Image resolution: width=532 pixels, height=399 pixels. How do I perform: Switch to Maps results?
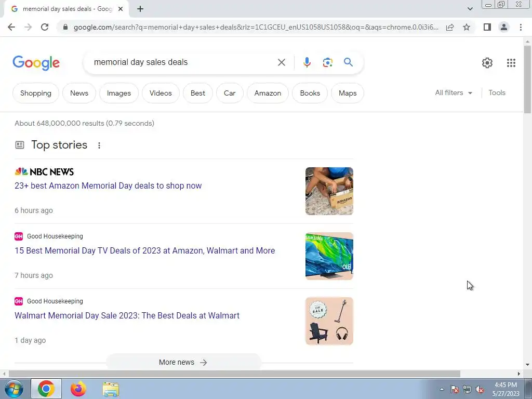(348, 93)
